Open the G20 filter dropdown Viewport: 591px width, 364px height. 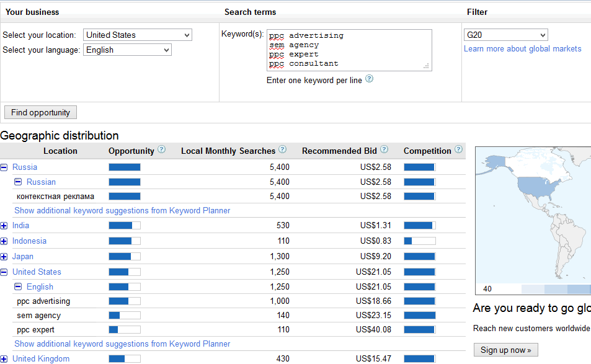505,35
